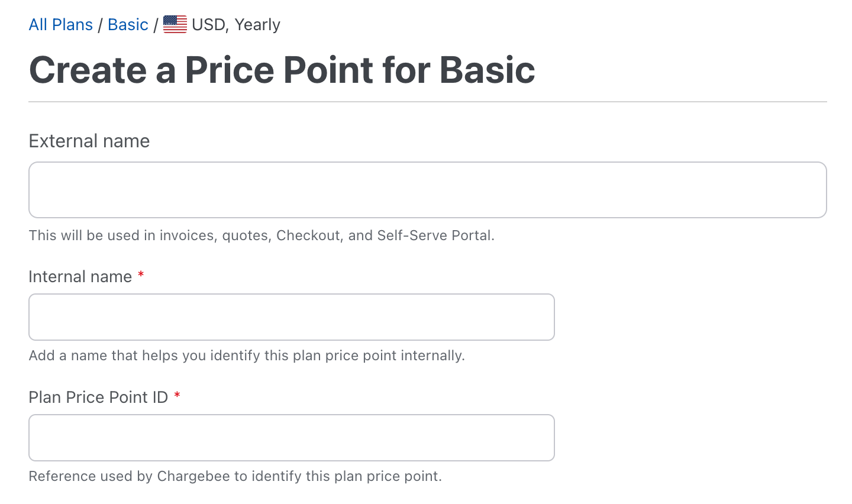This screenshot has width=852, height=504.
Task: Click the slash between All Plans and Basic
Action: tap(101, 25)
